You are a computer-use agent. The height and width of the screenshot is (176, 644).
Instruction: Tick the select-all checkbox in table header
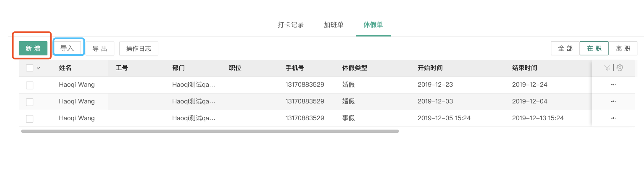30,68
